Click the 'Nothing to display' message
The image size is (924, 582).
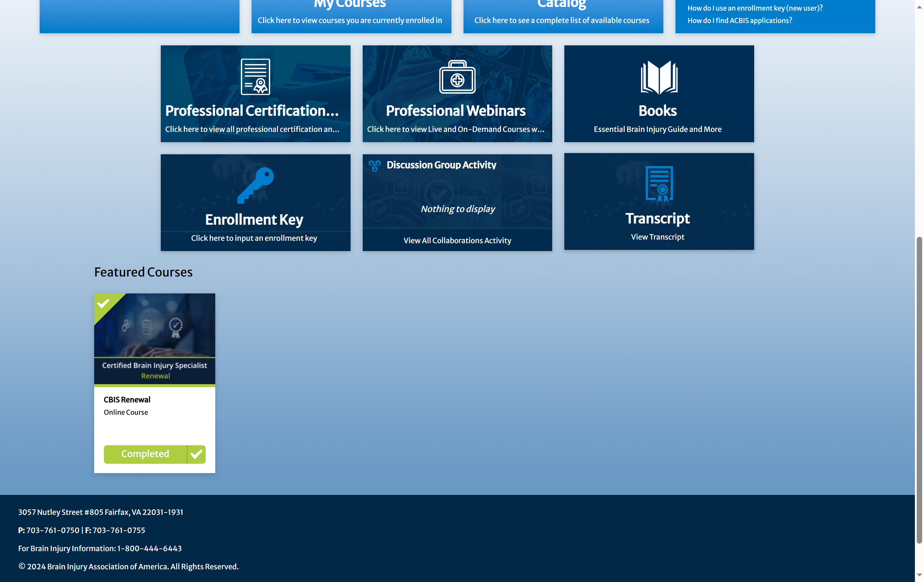(x=457, y=209)
